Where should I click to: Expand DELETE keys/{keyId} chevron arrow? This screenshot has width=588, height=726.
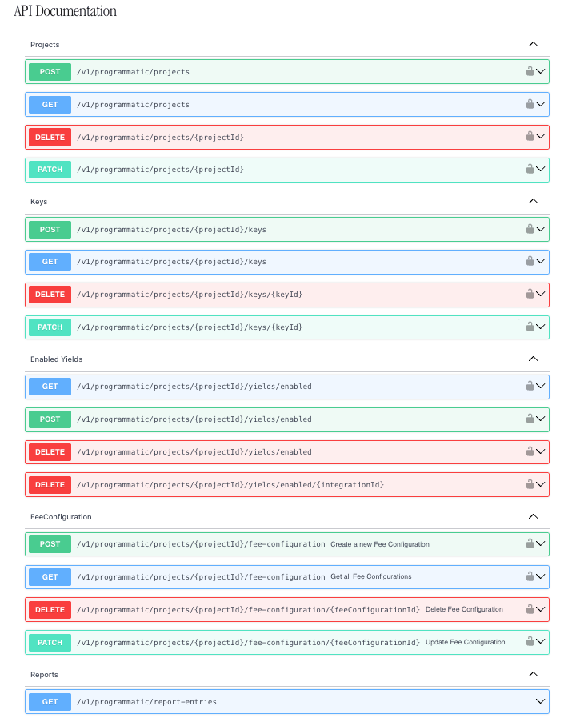click(x=540, y=294)
